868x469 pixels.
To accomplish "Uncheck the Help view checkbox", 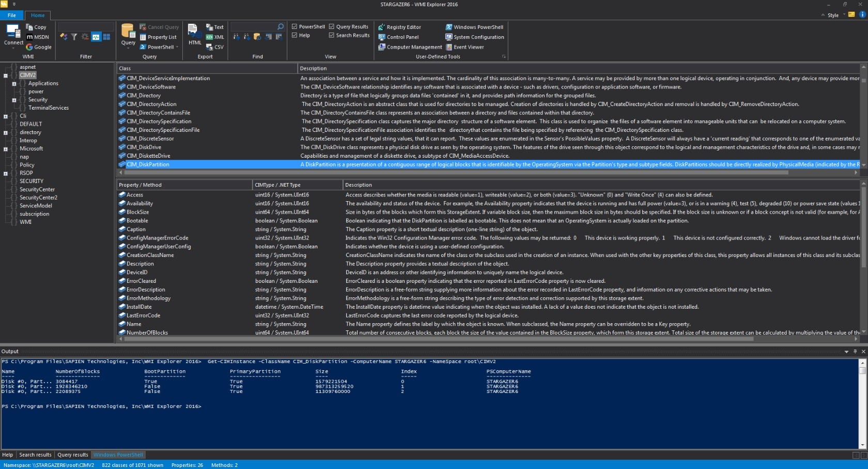I will coord(295,35).
